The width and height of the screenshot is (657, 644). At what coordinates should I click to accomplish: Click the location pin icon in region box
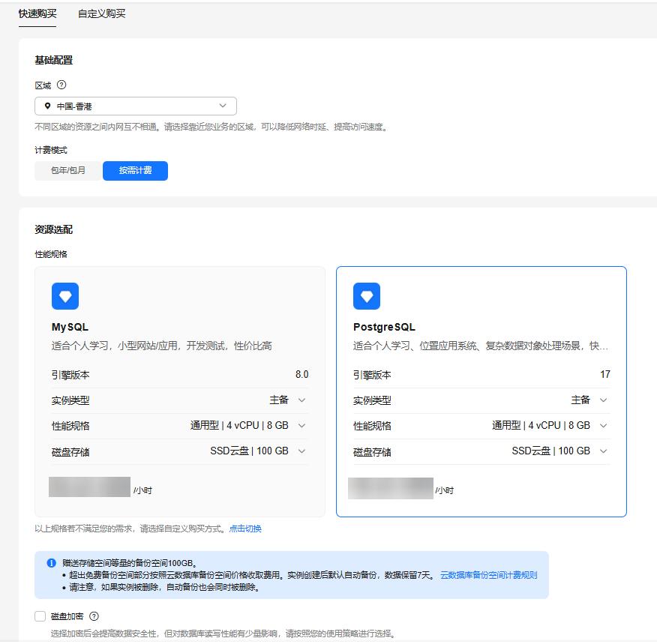click(47, 106)
